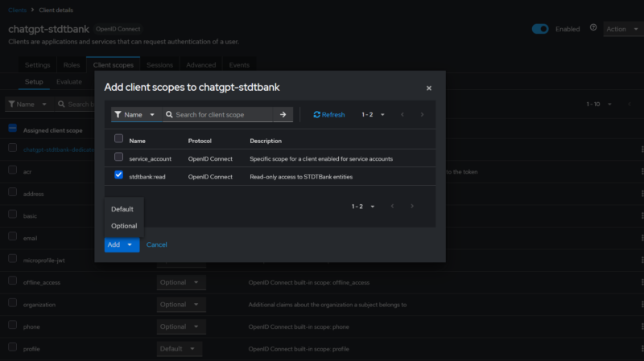
Task: Toggle the select-all checkbox in dialog header
Action: 118,138
